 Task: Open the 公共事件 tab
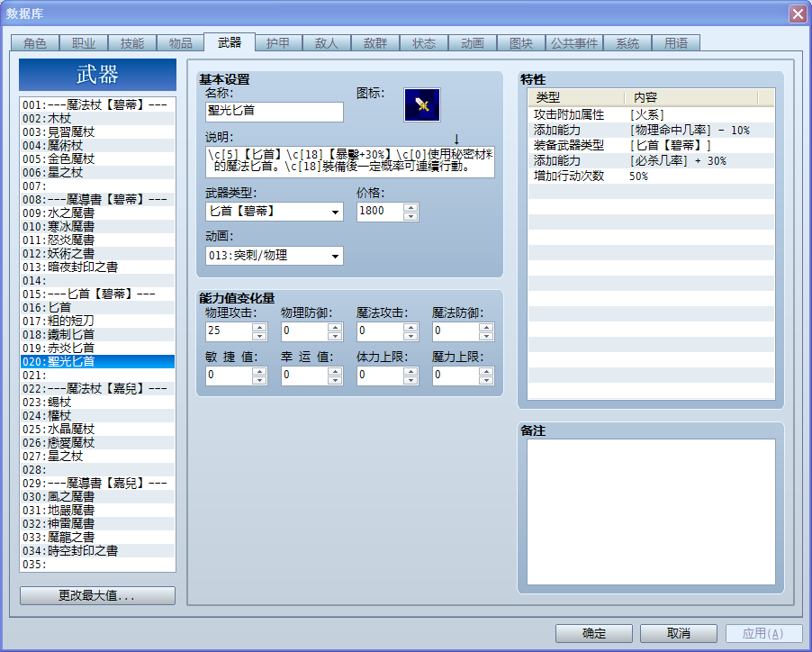click(x=573, y=43)
